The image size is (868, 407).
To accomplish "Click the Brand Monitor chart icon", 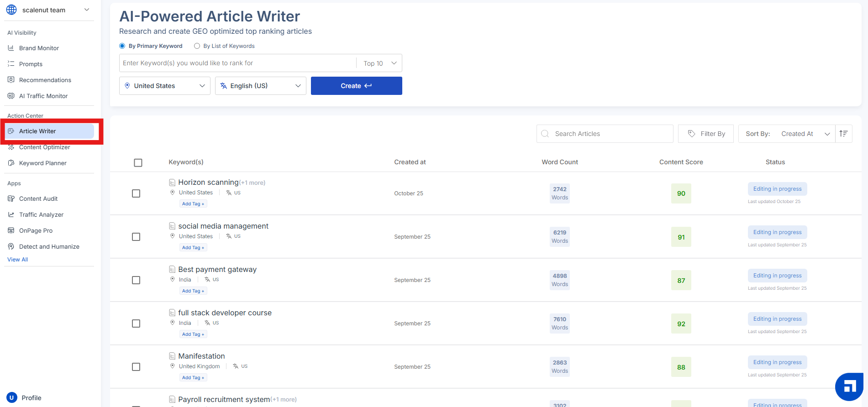I will click(11, 48).
